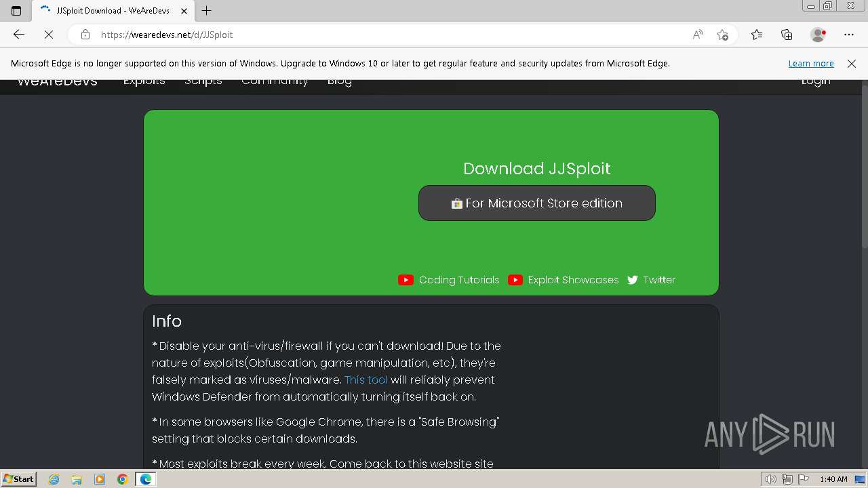Open the tab actions menu icon
Viewport: 868px width, 488px height.
coord(16,10)
